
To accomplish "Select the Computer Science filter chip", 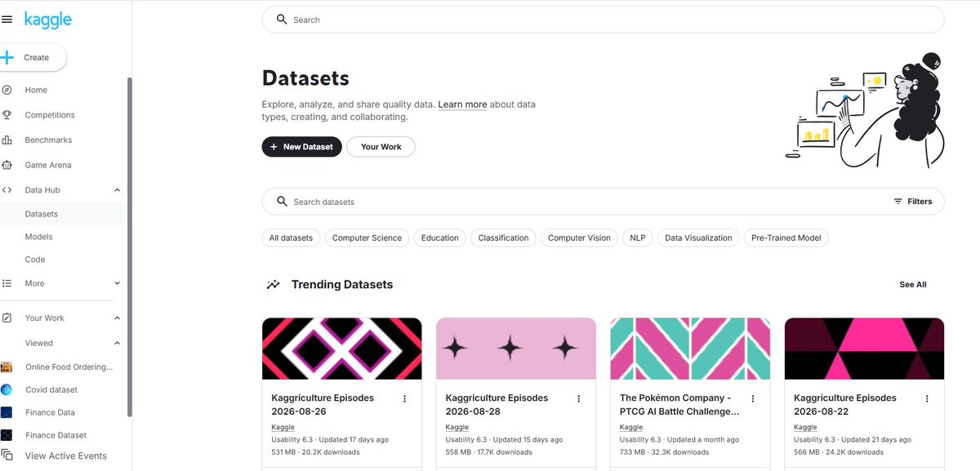I will (367, 238).
